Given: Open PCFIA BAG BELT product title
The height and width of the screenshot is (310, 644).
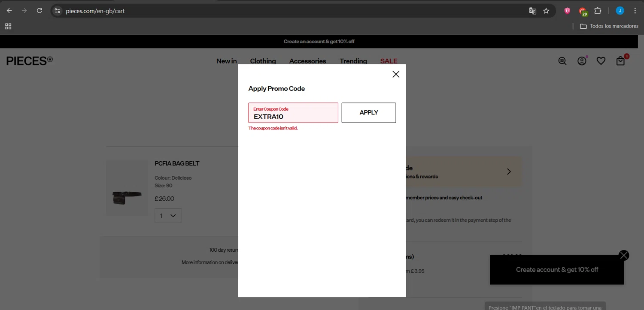Looking at the screenshot, I should point(177,163).
